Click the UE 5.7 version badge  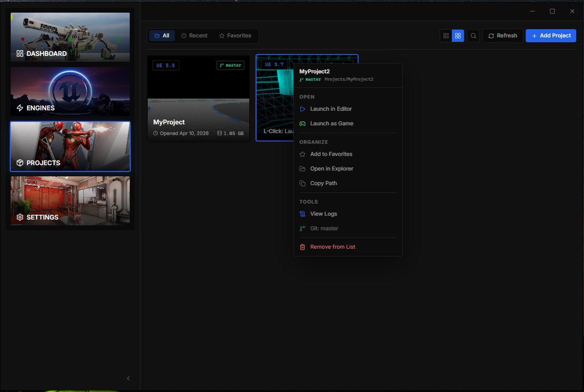tap(274, 64)
